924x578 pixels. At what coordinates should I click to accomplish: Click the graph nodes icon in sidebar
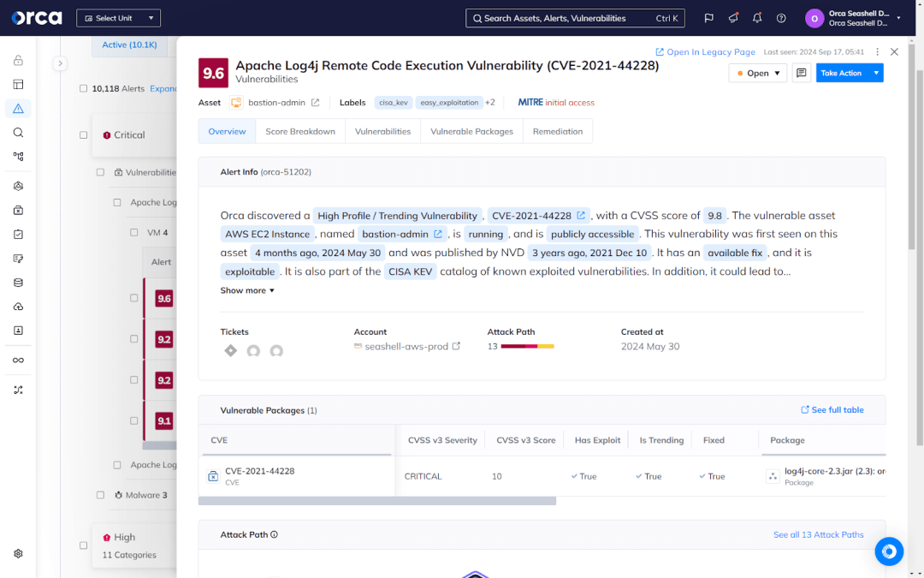point(18,157)
